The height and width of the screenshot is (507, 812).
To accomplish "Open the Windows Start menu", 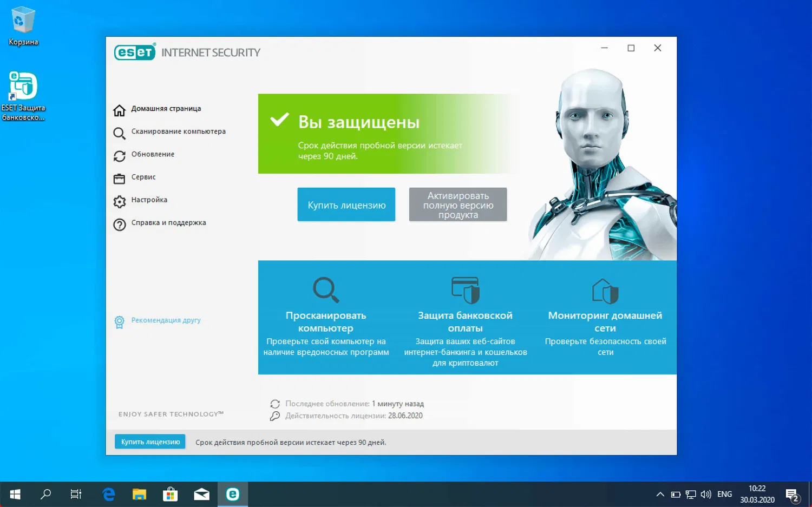I will pyautogui.click(x=15, y=494).
